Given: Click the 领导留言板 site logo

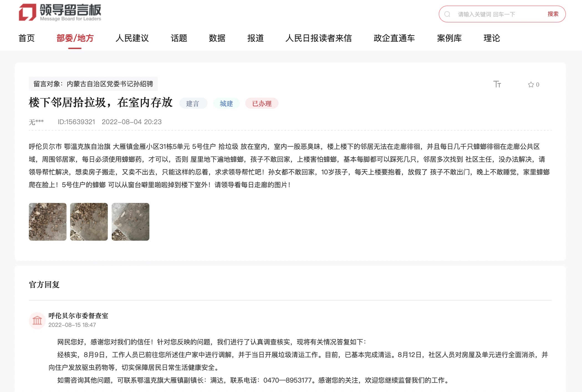Looking at the screenshot, I should point(60,12).
